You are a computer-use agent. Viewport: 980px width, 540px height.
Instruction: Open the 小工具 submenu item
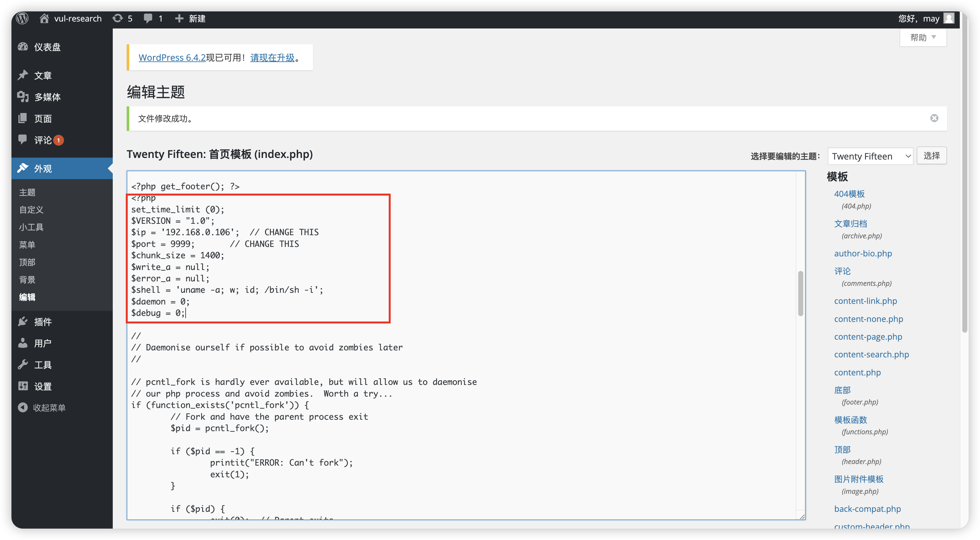(31, 227)
